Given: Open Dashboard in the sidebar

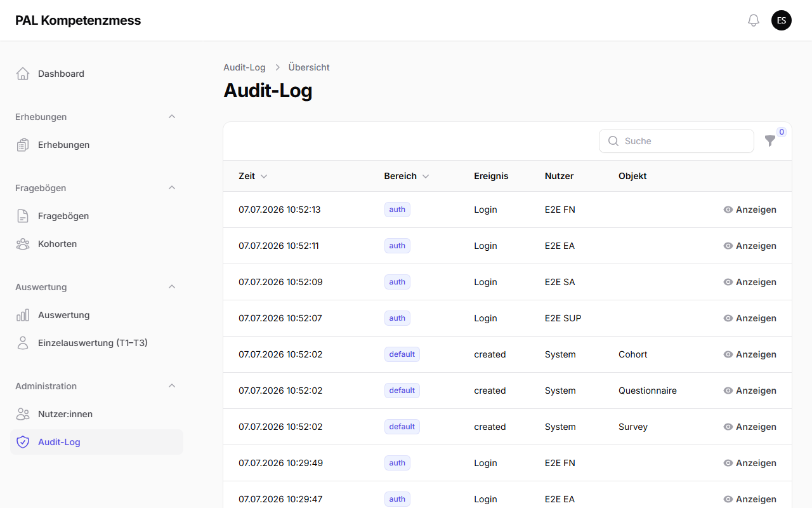Looking at the screenshot, I should [96, 74].
